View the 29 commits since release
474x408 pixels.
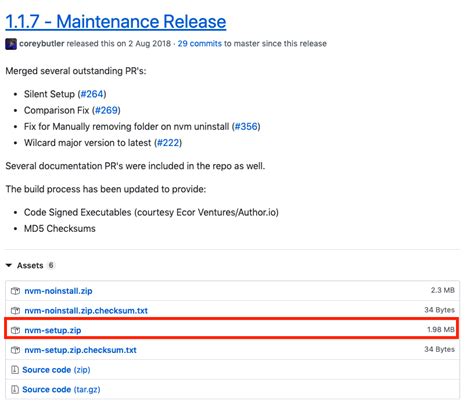click(199, 44)
